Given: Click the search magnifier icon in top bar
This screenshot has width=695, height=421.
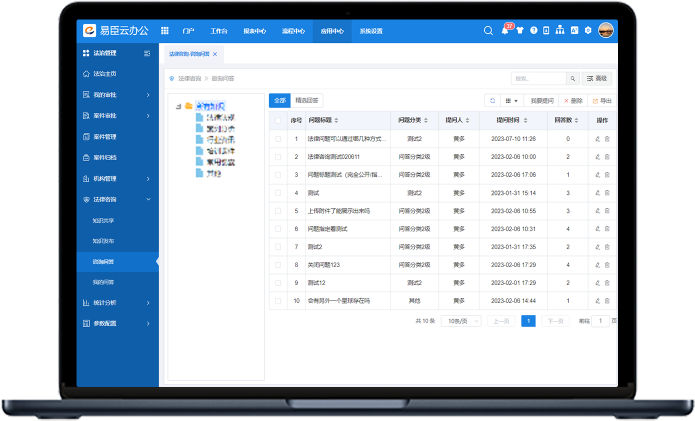Looking at the screenshot, I should (x=488, y=31).
